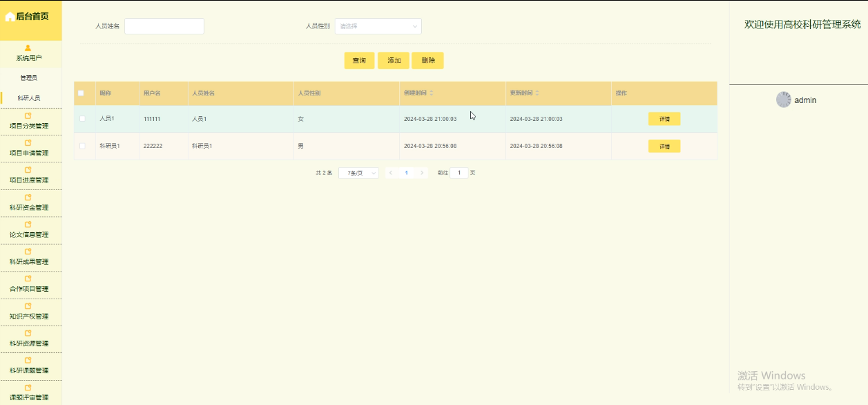Check the row checkbox for 人员1
The height and width of the screenshot is (405, 868).
82,119
